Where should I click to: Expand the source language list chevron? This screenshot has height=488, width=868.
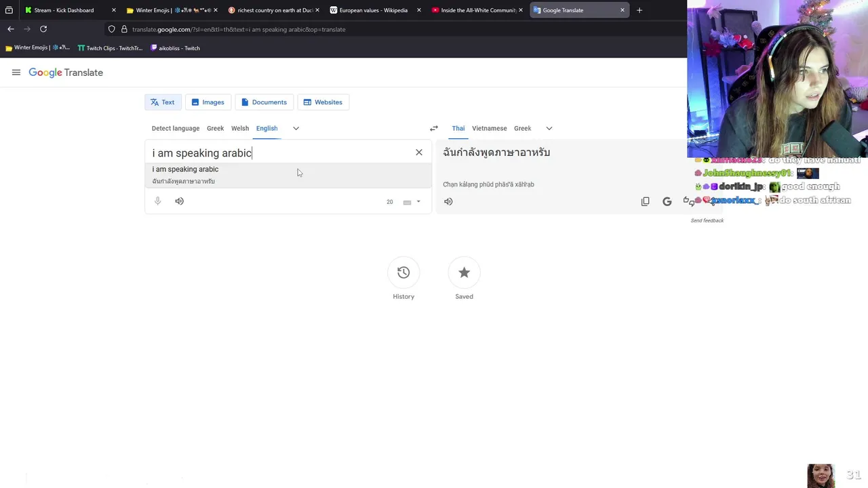(296, 128)
